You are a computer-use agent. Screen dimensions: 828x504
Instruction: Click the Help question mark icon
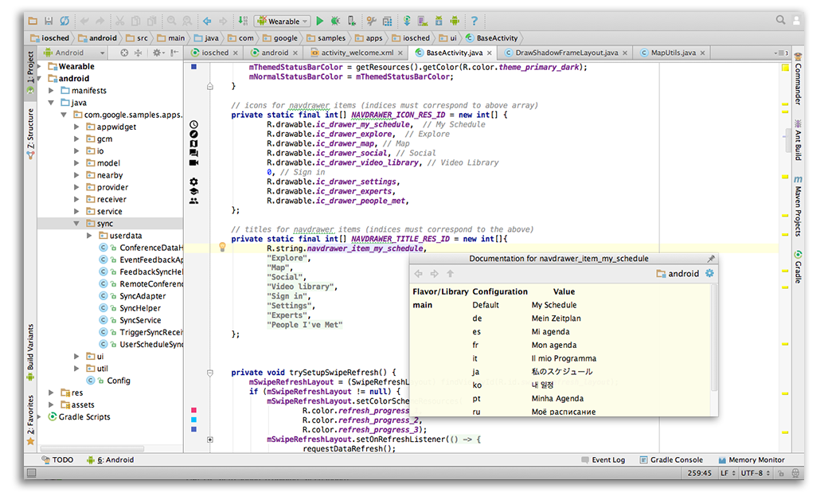[x=475, y=21]
